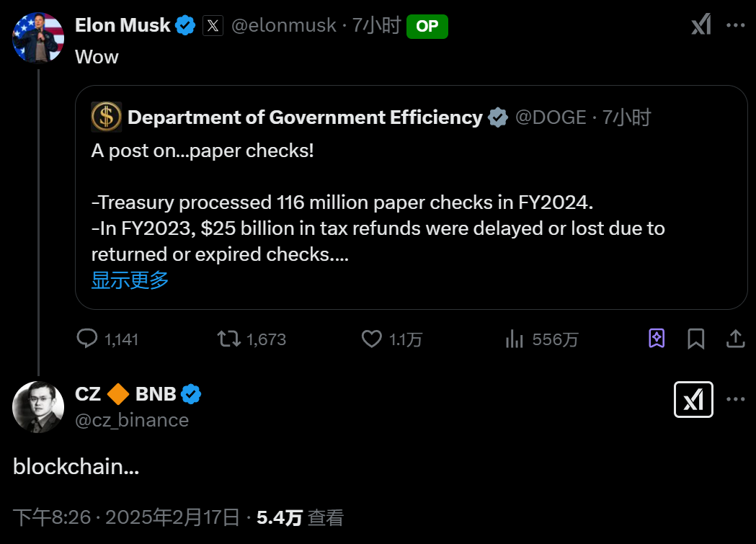
Task: Expand quoted post with 显示更多
Action: [x=130, y=280]
